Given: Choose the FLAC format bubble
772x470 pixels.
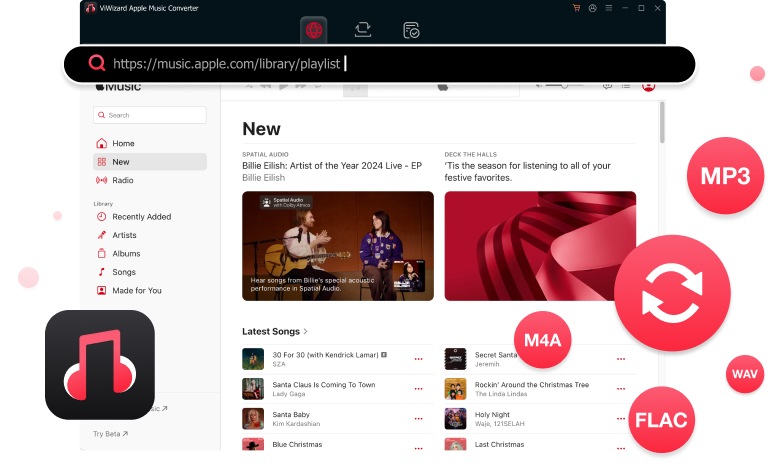Looking at the screenshot, I should [661, 420].
